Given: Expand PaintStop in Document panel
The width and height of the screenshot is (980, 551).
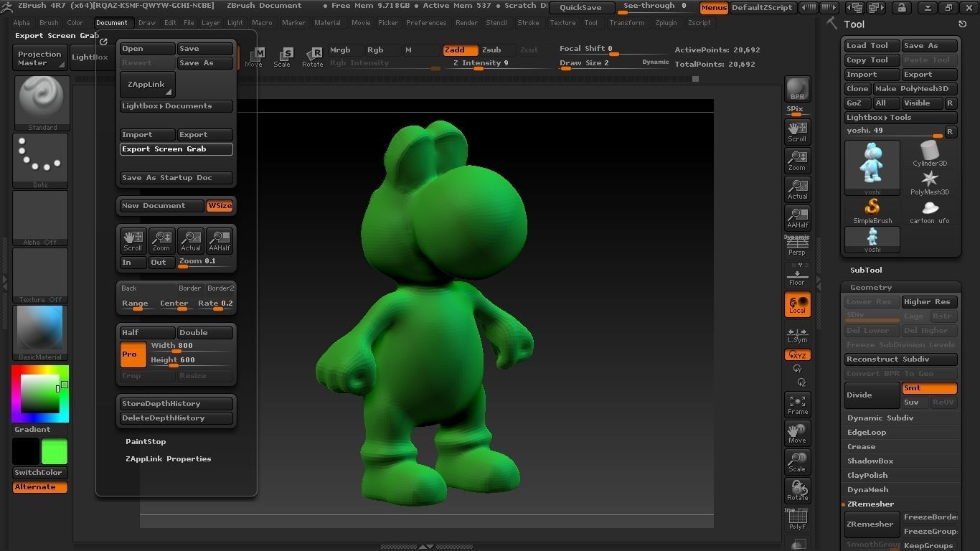Looking at the screenshot, I should [x=146, y=442].
